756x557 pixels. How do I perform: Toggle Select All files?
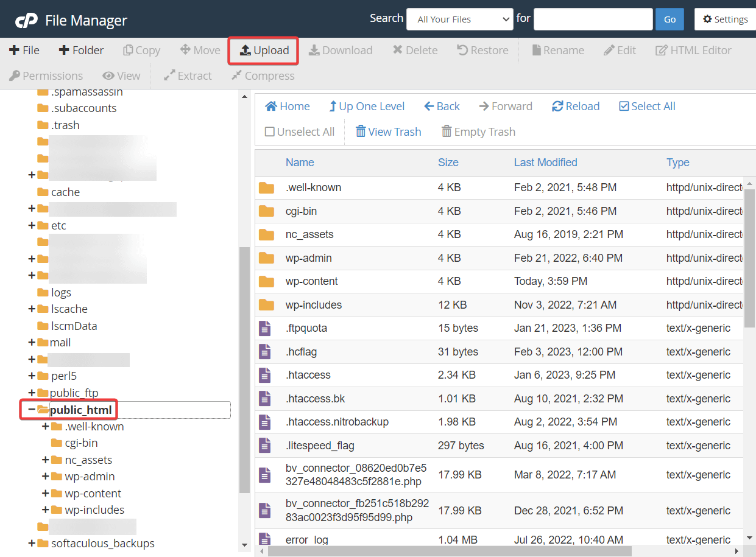click(x=647, y=106)
